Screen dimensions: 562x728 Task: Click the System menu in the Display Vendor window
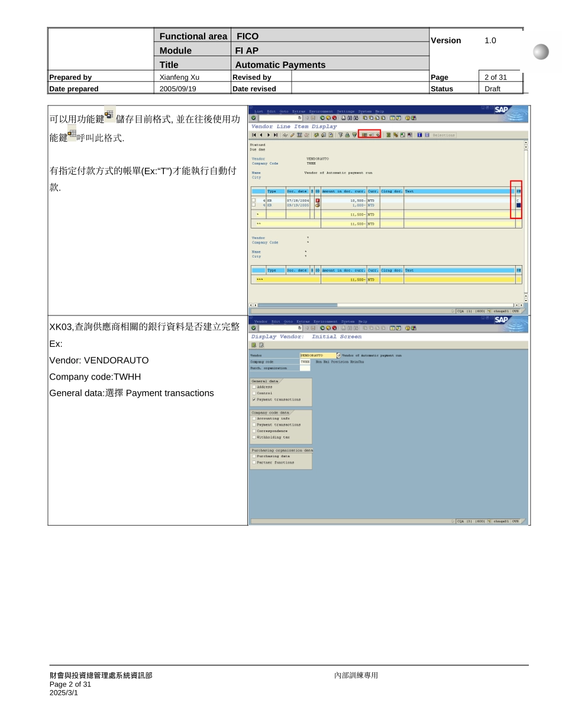tap(348, 321)
